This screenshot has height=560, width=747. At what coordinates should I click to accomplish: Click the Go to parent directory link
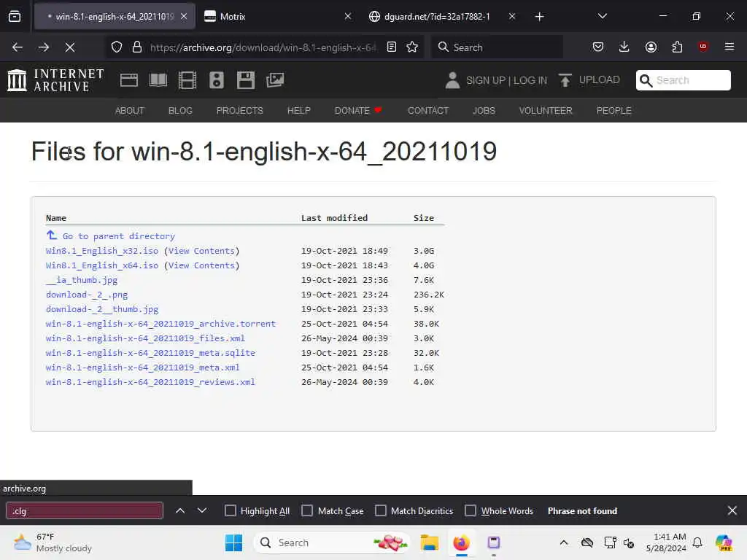(x=119, y=236)
